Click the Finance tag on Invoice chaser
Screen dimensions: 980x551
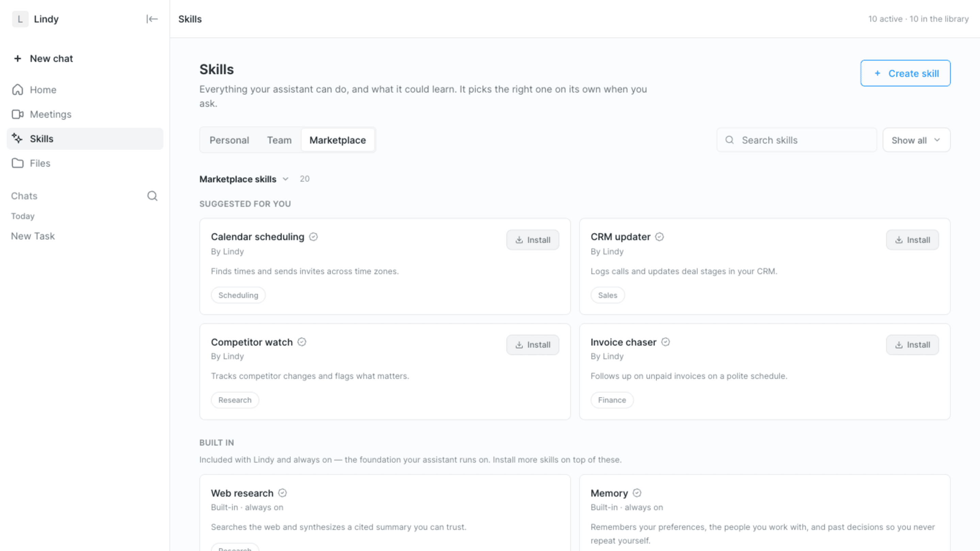tap(612, 400)
